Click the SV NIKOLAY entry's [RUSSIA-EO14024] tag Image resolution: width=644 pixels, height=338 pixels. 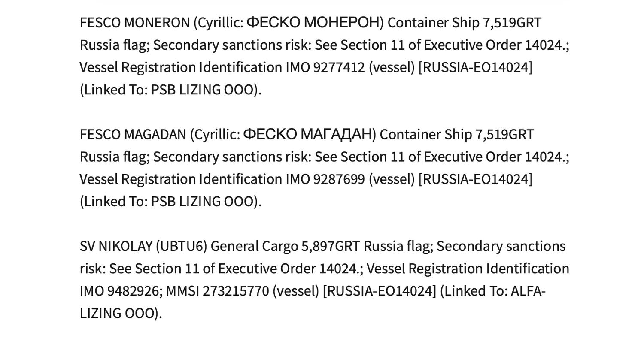click(x=380, y=291)
